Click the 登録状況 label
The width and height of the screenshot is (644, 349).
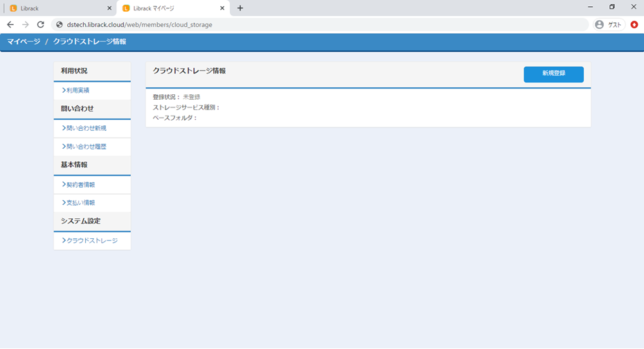[x=166, y=97]
